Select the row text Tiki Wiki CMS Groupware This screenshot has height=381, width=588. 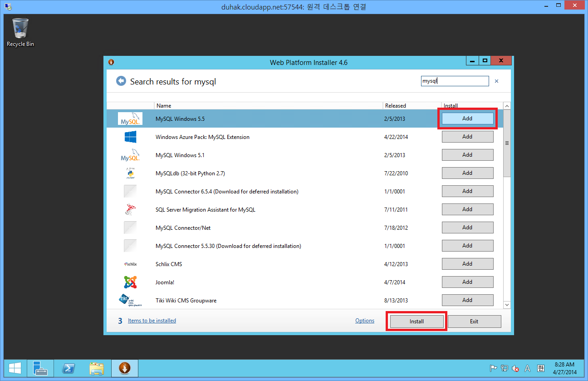click(186, 301)
